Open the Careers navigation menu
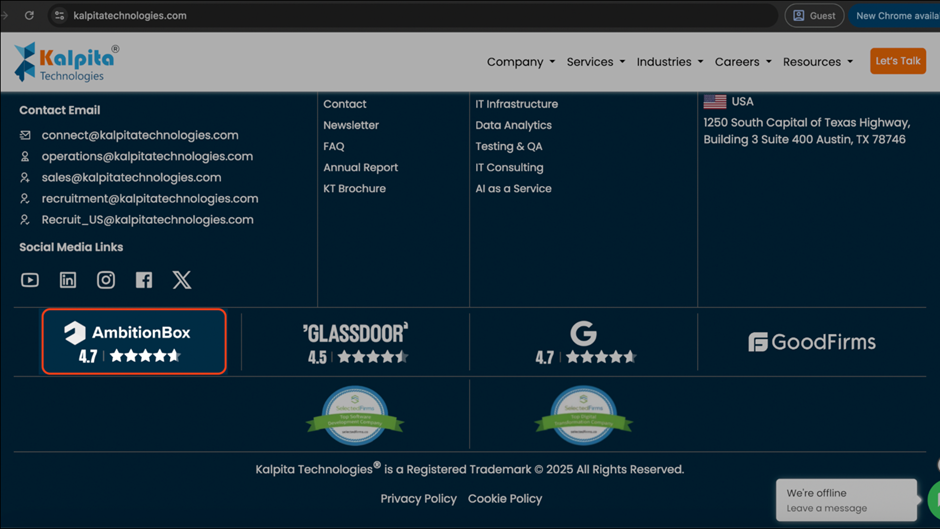 [742, 62]
